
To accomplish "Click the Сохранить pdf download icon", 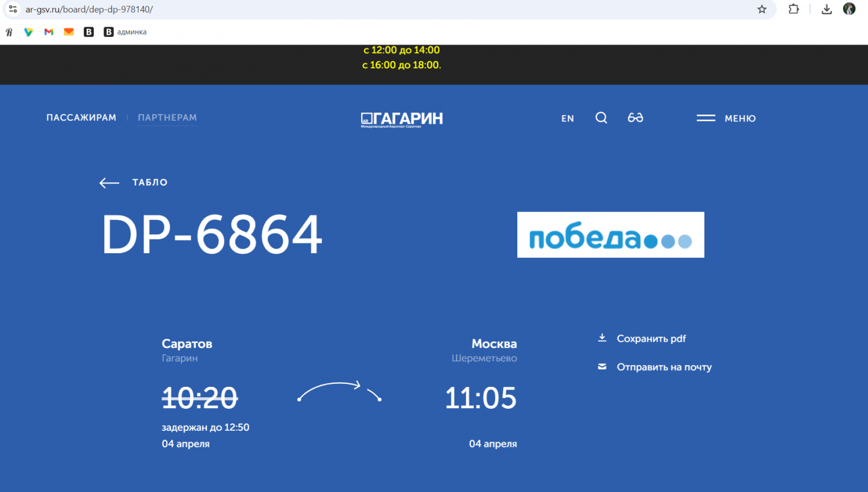I will pyautogui.click(x=602, y=338).
